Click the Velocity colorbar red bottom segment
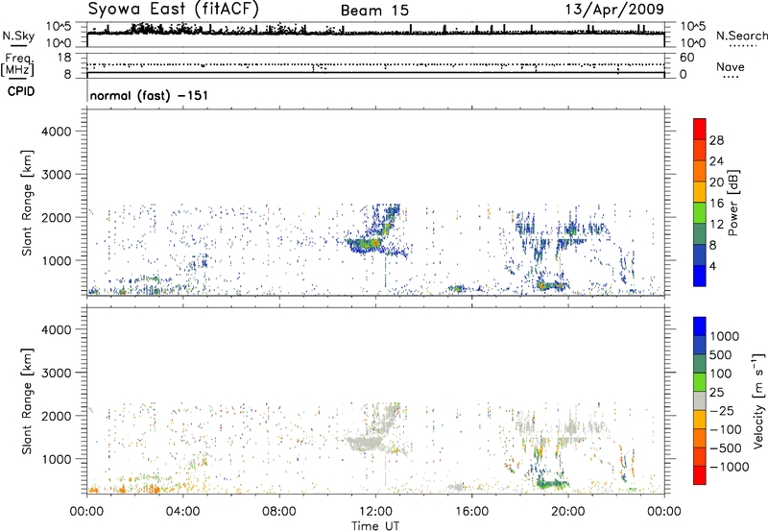768x532 pixels. click(700, 475)
